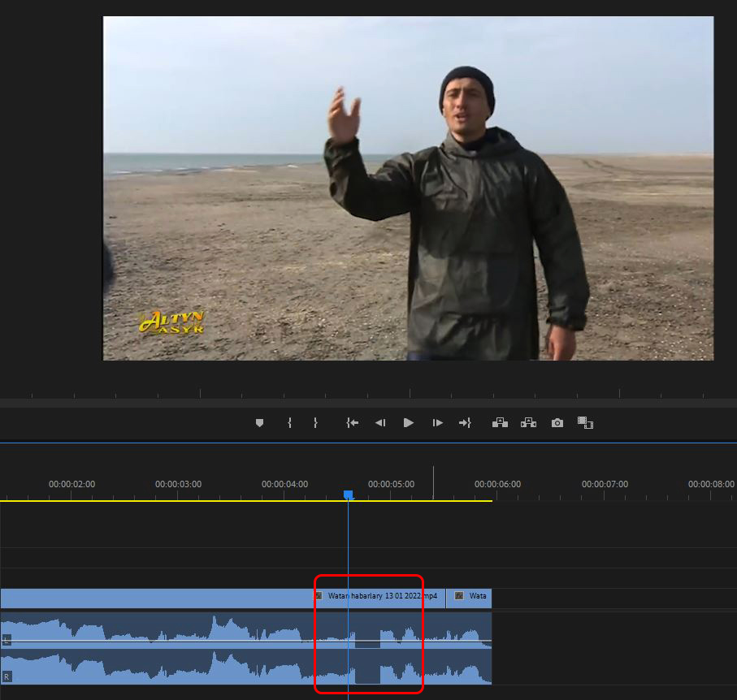737x700 pixels.
Task: Click the blue playhead handle on the timeline ruler
Action: pos(348,495)
